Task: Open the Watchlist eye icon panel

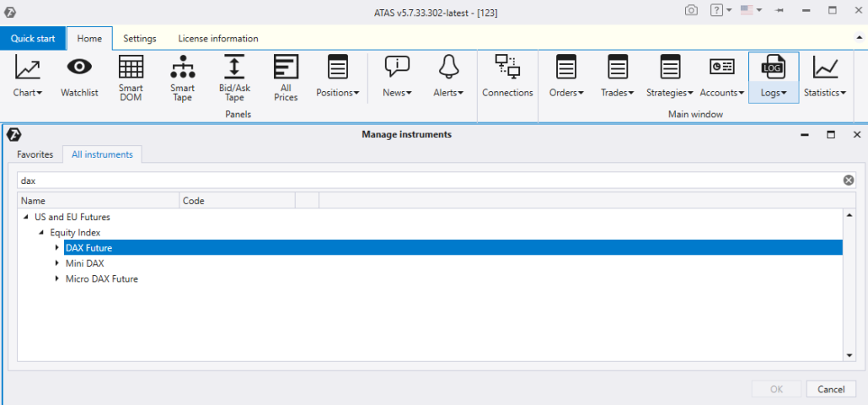Action: [x=80, y=76]
